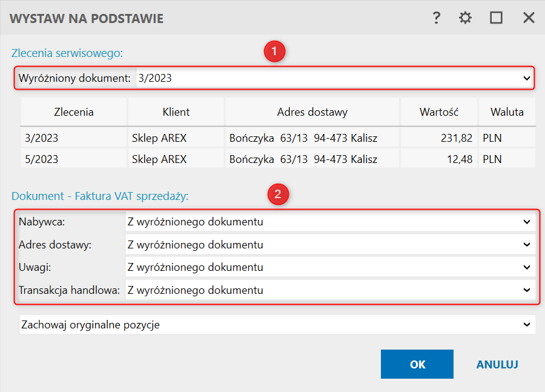Image resolution: width=545 pixels, height=392 pixels.
Task: Expand the Zachowaj oryginalne pozycje dropdown
Action: point(526,325)
